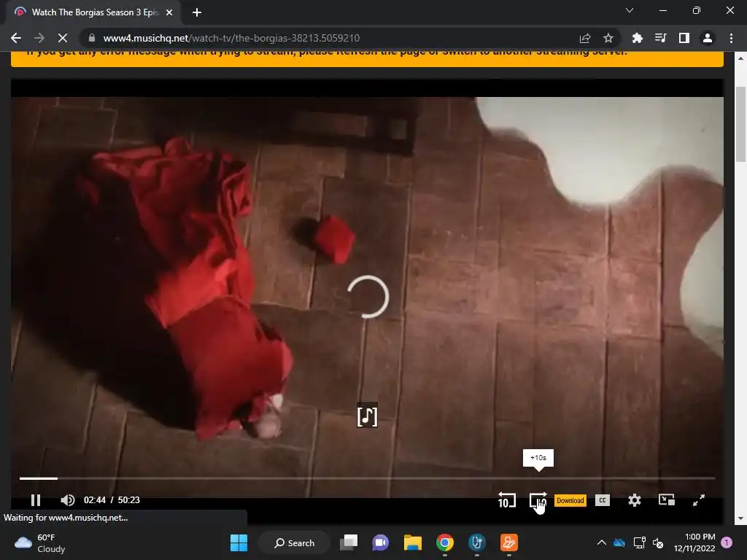The image size is (747, 560).
Task: Open muted volume tray icon
Action: 658,542
